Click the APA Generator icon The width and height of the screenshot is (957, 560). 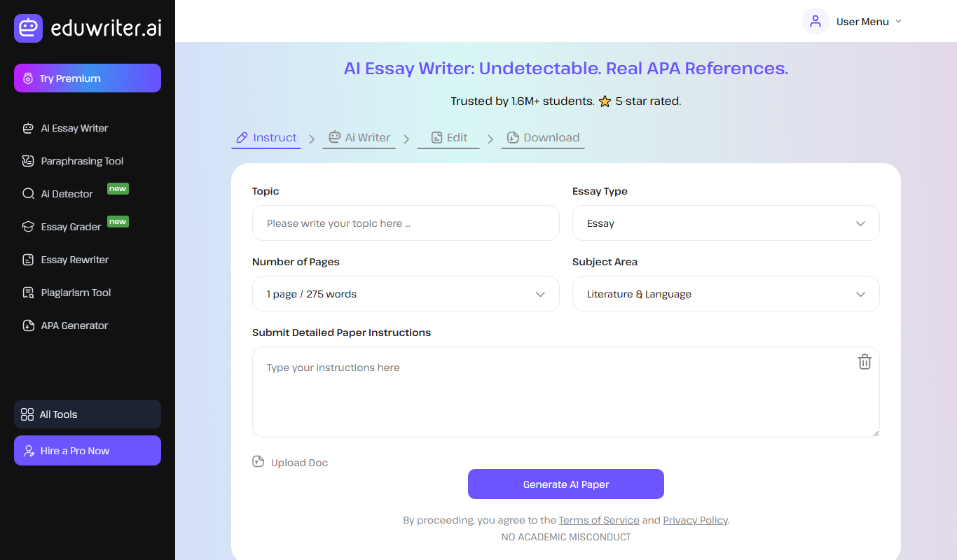pyautogui.click(x=28, y=325)
